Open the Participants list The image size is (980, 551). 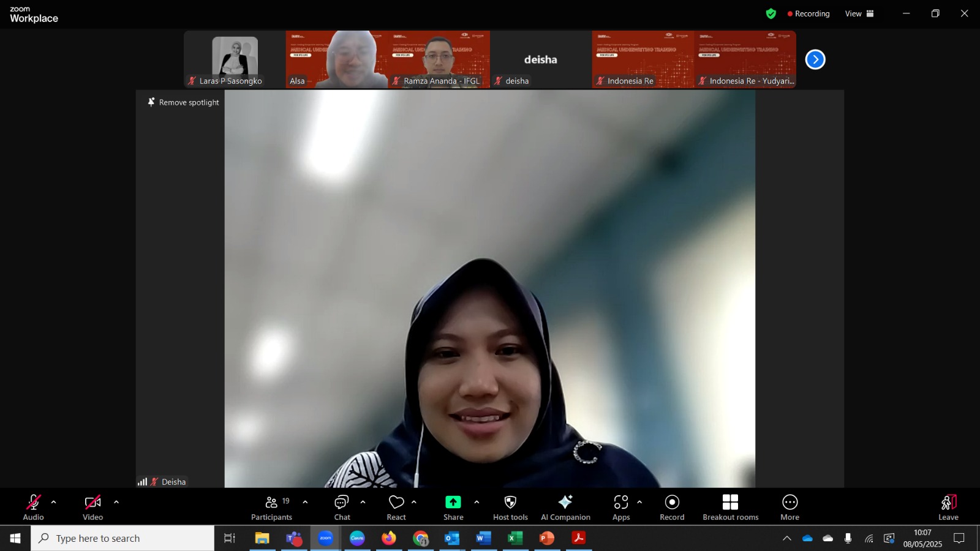(271, 508)
